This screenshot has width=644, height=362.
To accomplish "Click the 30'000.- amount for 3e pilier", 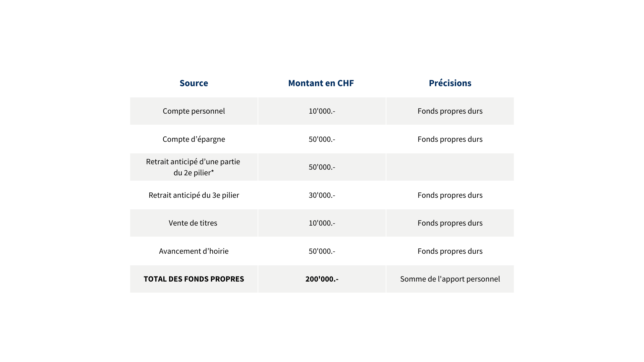I will 322,195.
